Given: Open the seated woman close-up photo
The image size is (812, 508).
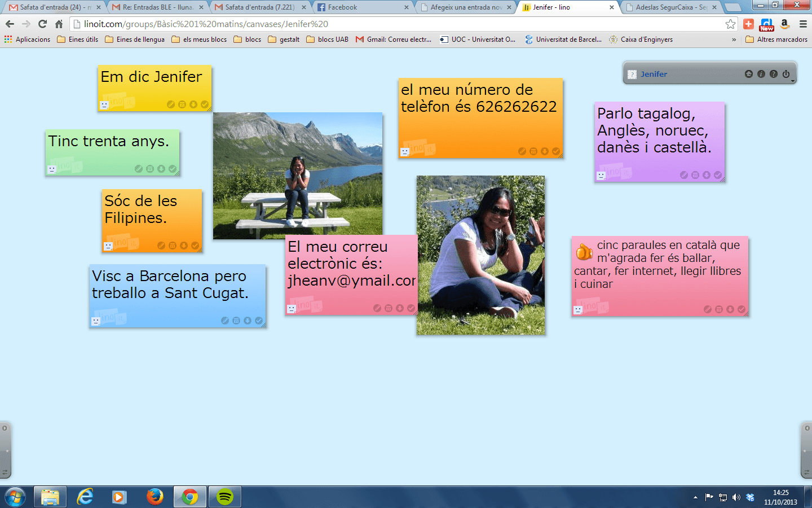Looking at the screenshot, I should point(480,255).
